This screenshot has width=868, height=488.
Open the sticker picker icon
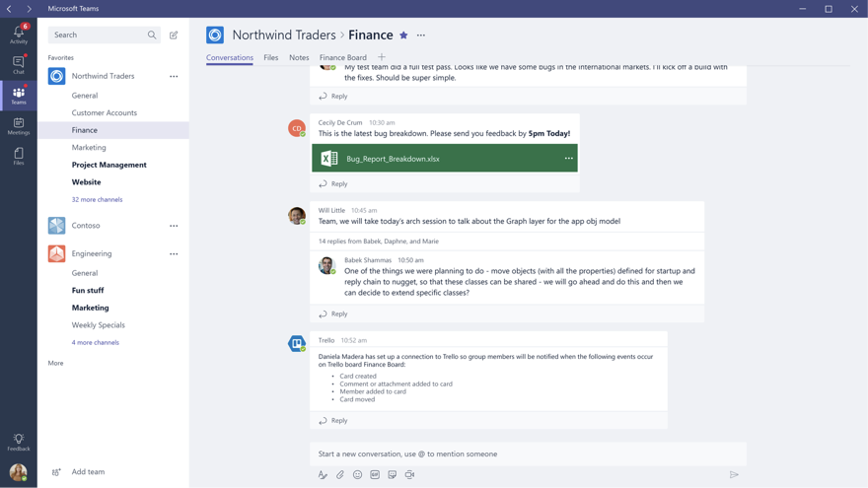click(x=392, y=475)
